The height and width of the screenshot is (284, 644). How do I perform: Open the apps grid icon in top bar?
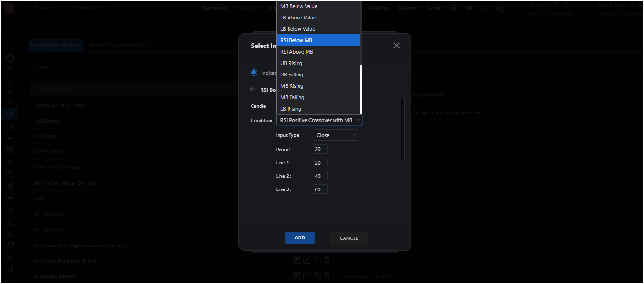pos(453,8)
